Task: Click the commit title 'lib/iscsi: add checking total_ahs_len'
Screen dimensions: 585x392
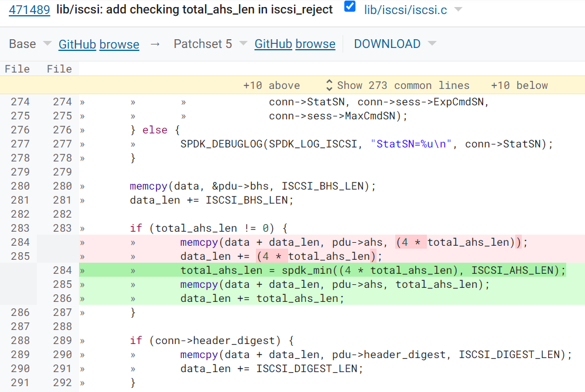Action: click(x=194, y=9)
